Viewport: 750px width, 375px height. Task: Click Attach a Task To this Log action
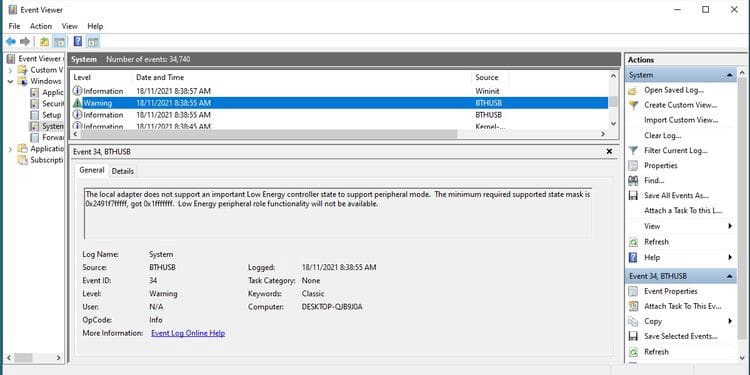point(683,211)
